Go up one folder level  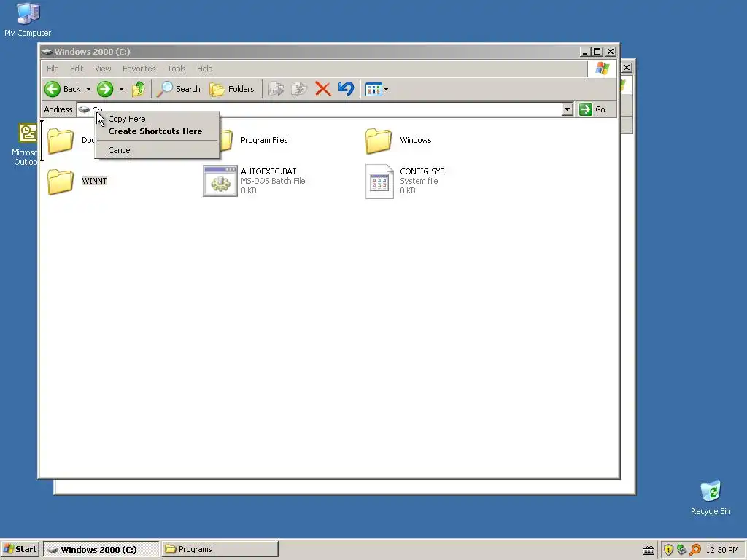point(139,89)
